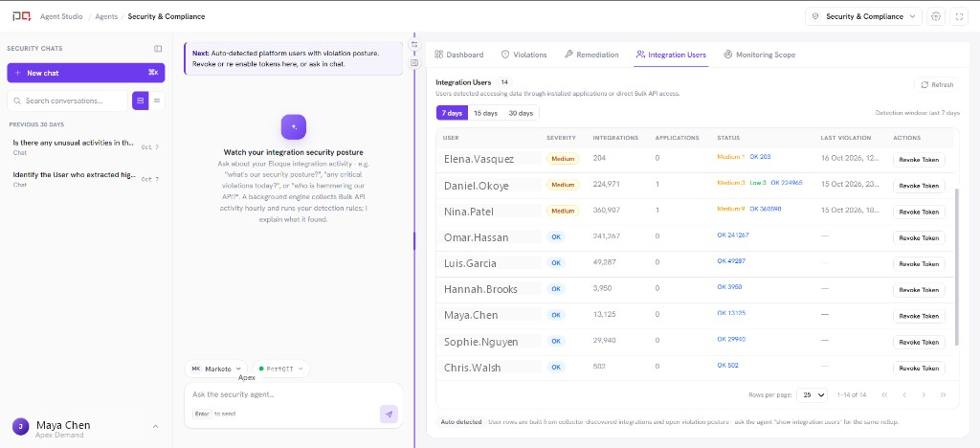Click the Maya Chen avatar icon

click(21, 427)
